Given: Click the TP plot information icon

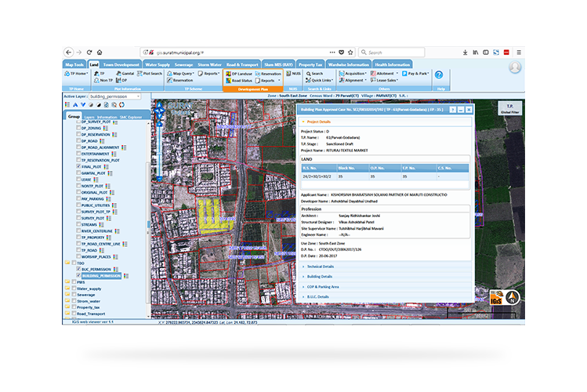Looking at the screenshot, I should pyautogui.click(x=100, y=74).
